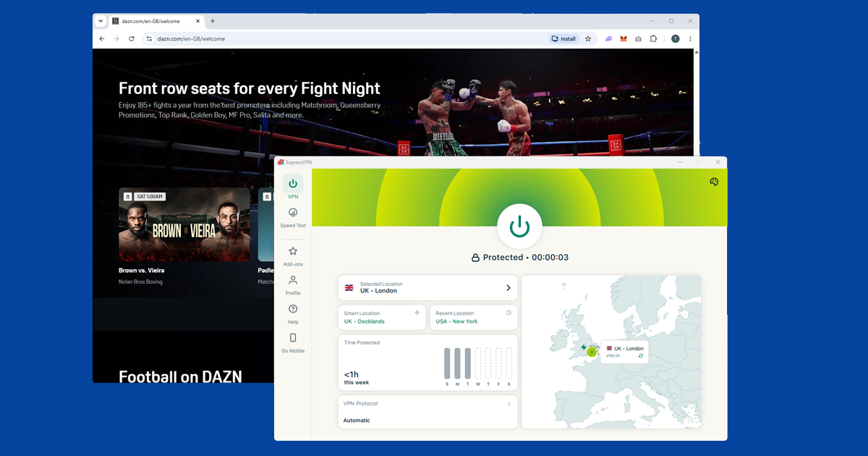Open the Chrome three-dot menu
The image size is (868, 456).
(690, 39)
